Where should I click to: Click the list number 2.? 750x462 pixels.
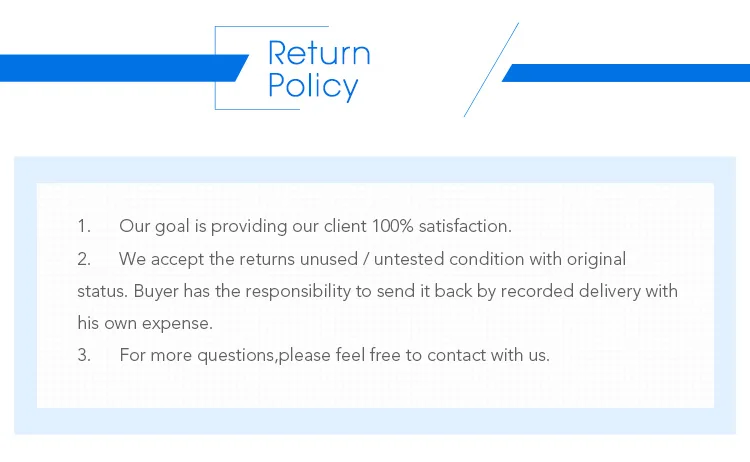pos(84,259)
